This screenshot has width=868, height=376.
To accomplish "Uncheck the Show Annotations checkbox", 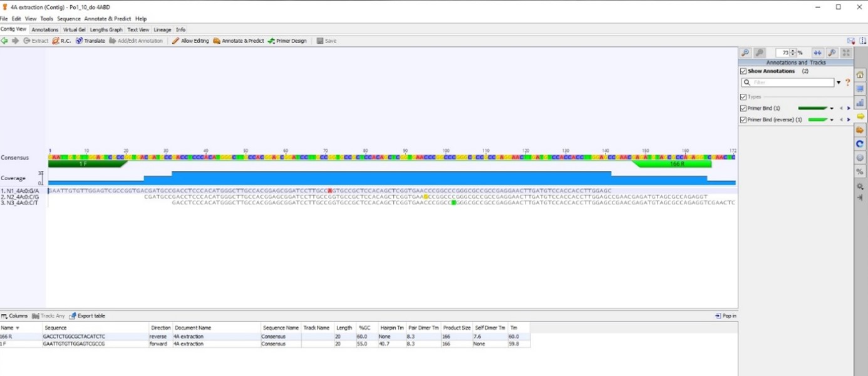I will click(x=743, y=71).
